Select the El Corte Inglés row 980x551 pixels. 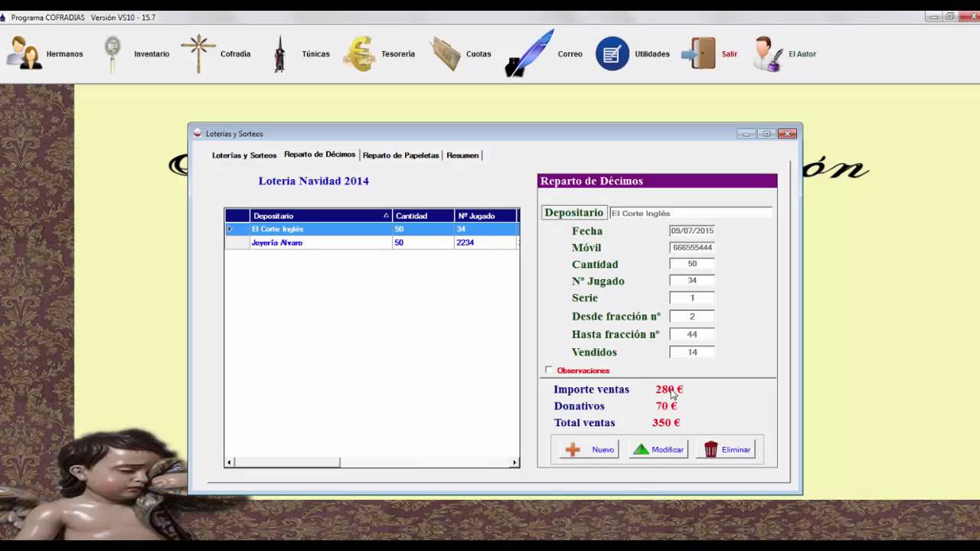pyautogui.click(x=372, y=229)
